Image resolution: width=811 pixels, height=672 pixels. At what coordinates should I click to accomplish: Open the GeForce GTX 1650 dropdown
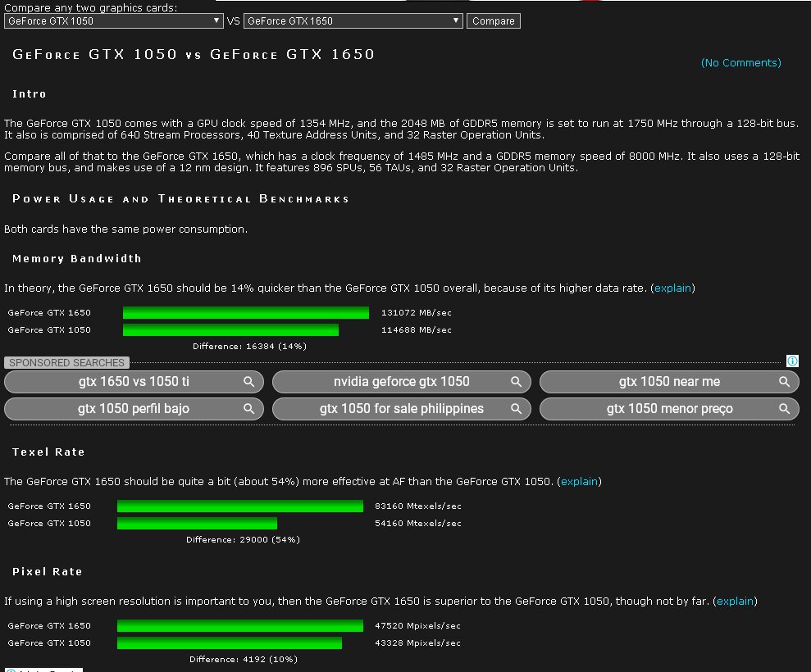[353, 21]
